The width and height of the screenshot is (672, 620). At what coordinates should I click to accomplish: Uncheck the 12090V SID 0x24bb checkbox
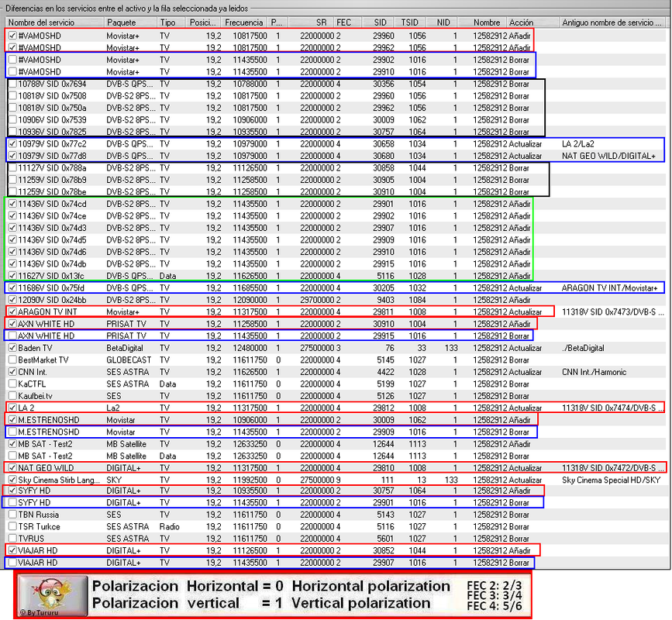[12, 300]
